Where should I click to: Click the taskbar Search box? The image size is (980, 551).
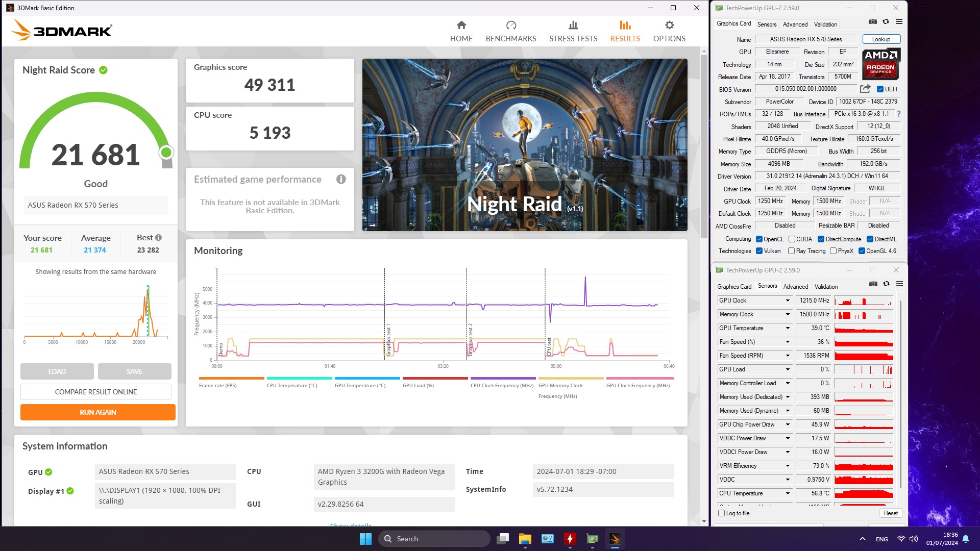click(x=434, y=539)
